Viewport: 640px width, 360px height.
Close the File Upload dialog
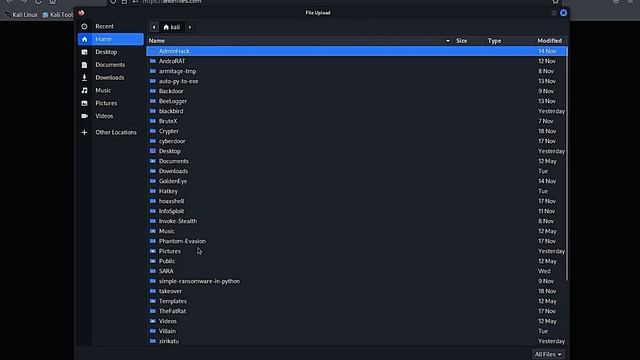563,13
